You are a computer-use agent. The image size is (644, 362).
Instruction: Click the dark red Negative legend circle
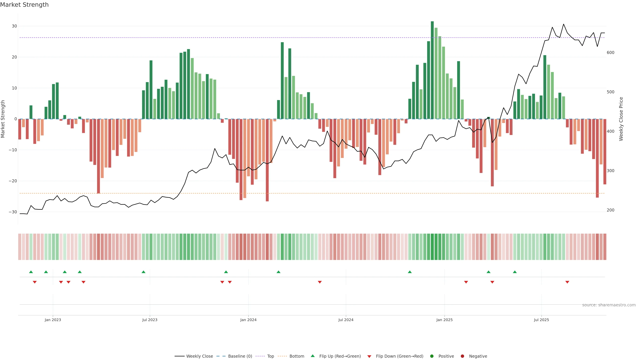point(462,356)
